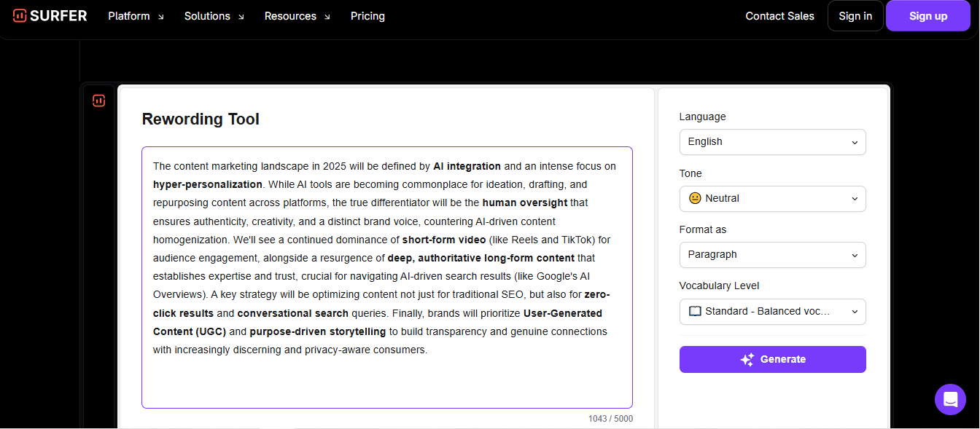Open the chat support bubble
The image size is (980, 429).
click(x=950, y=399)
